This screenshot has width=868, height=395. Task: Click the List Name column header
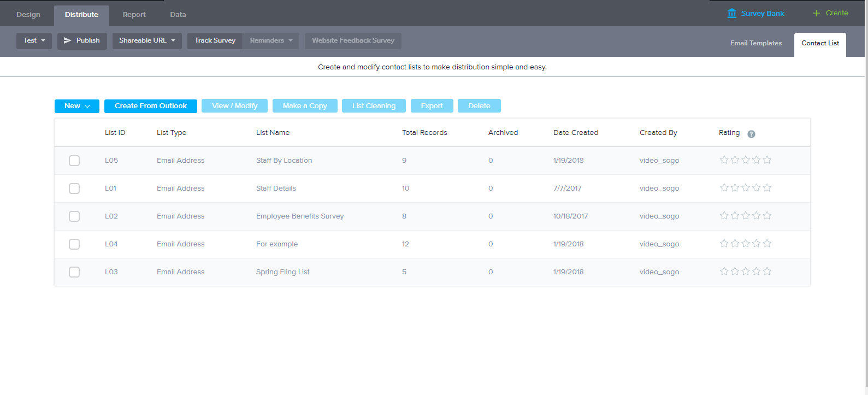point(273,133)
